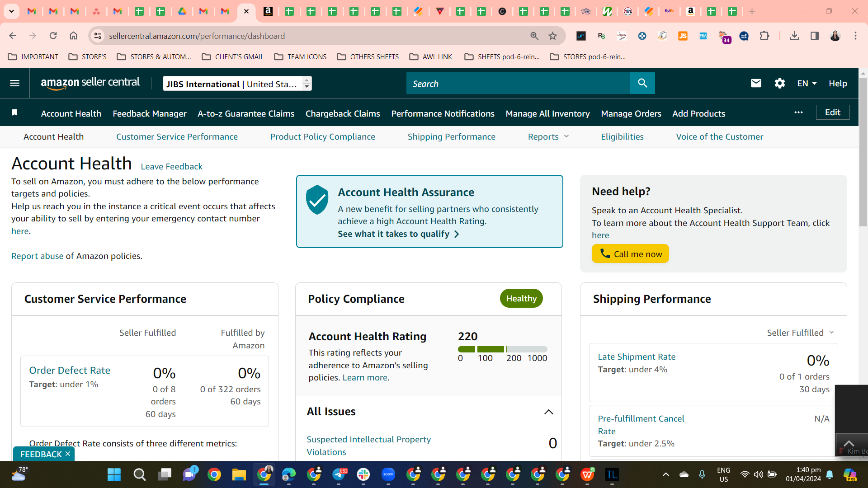
Task: Click Learn more about Account Health Rating
Action: click(x=365, y=377)
